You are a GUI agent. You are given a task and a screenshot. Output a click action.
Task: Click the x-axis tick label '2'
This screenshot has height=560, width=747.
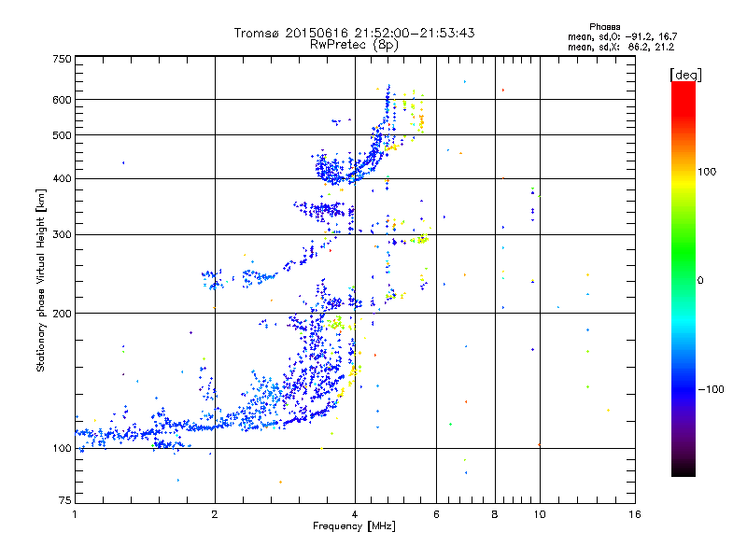(215, 514)
